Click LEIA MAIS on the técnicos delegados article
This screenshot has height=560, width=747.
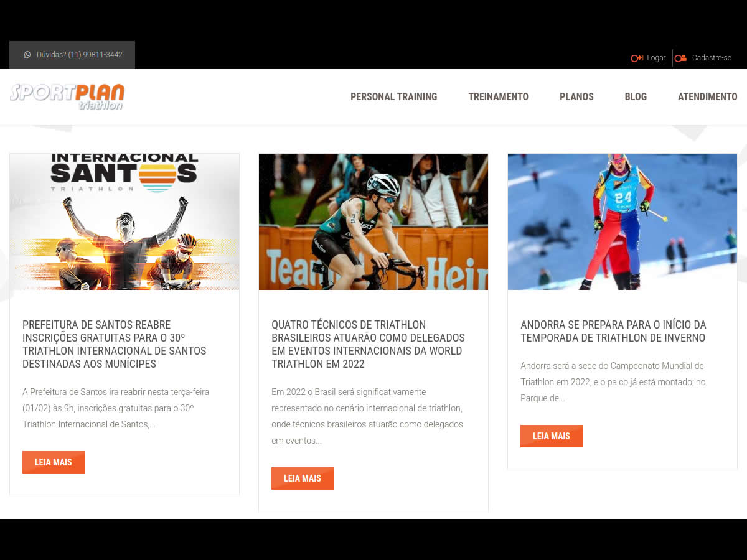coord(303,478)
